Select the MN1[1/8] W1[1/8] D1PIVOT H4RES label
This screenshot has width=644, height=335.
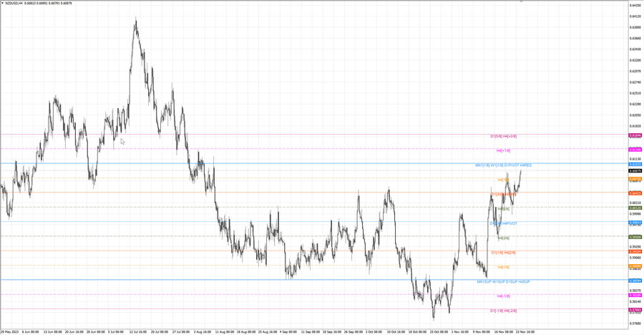[x=503, y=165]
